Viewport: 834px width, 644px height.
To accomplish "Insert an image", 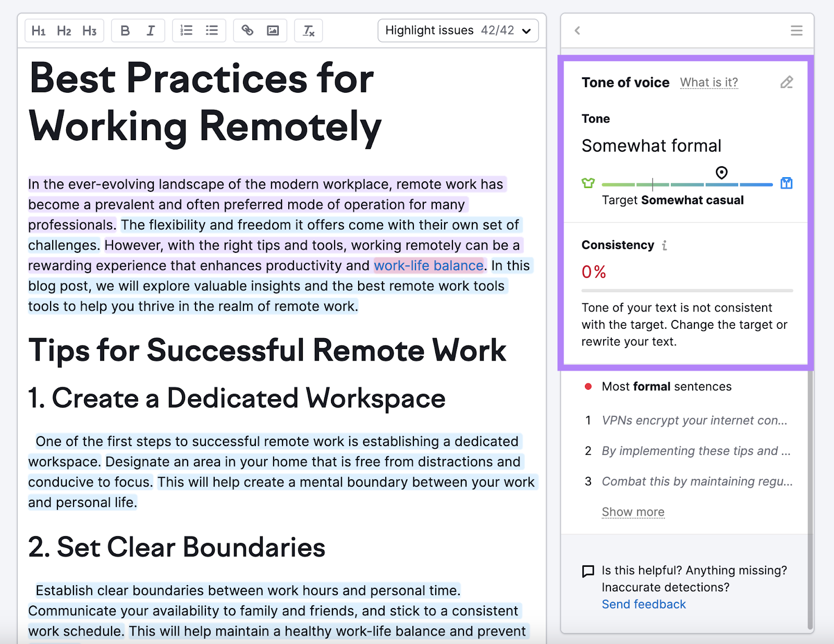I will [273, 30].
